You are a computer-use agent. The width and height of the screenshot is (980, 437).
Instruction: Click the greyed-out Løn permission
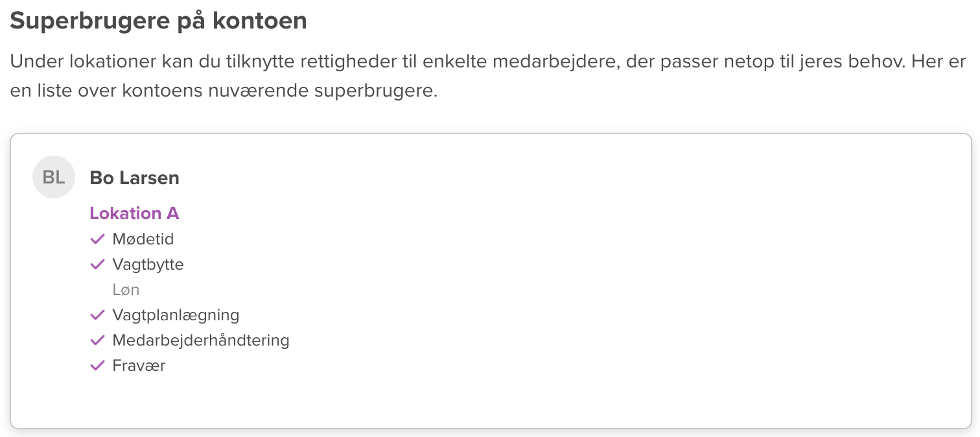click(126, 290)
